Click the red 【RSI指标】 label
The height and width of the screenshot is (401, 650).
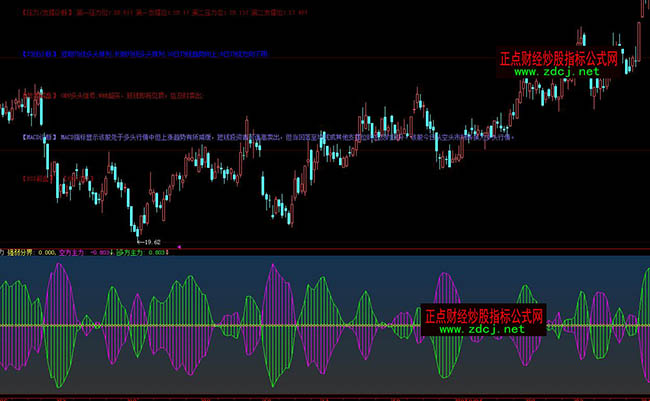coord(37,177)
